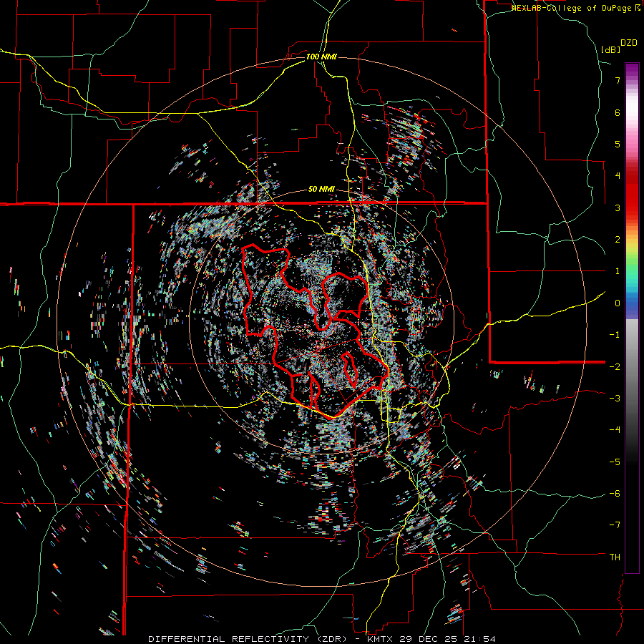
Task: Click the legend value 0
Action: click(618, 303)
